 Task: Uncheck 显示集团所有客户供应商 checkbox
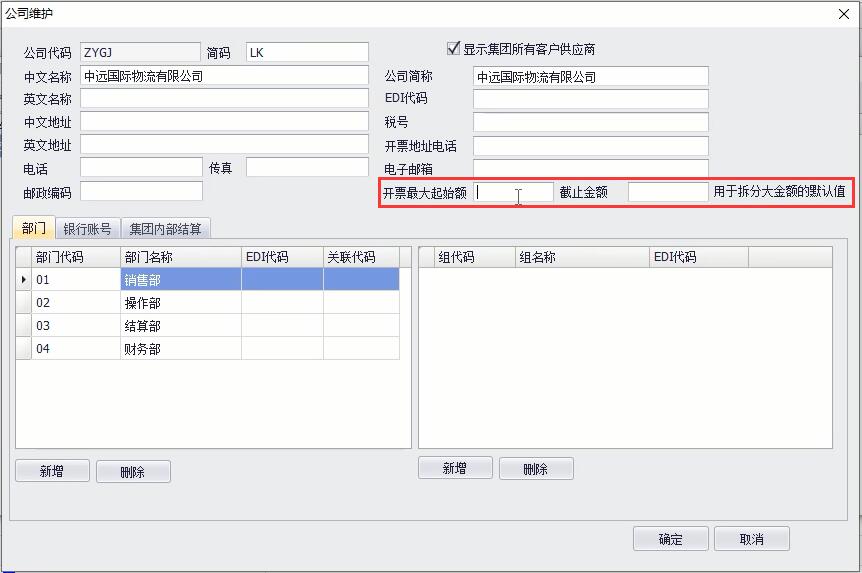pos(454,49)
